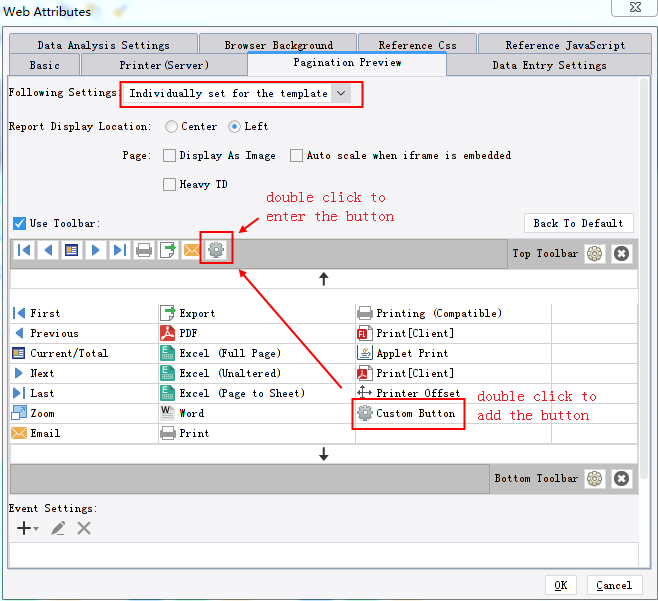Viewport: 658px width, 601px height.
Task: Select Excel (Full Page) export option
Action: point(257,353)
